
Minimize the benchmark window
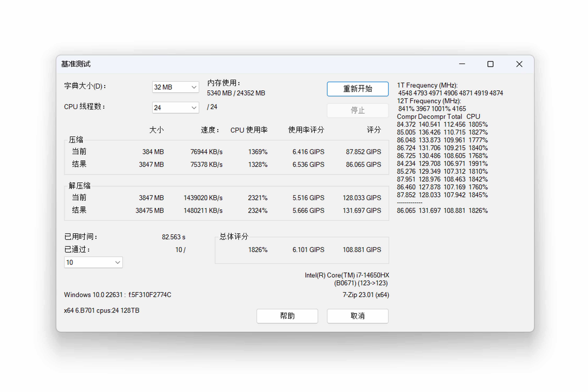(462, 64)
